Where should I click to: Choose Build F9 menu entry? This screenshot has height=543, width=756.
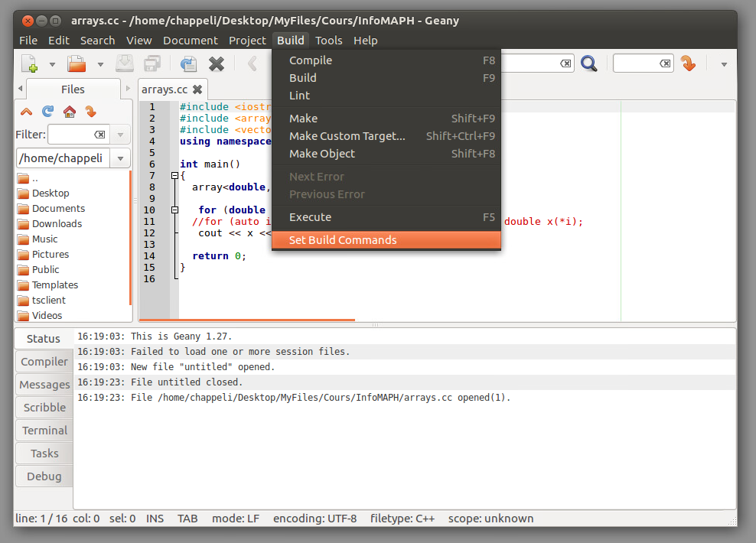(x=386, y=78)
